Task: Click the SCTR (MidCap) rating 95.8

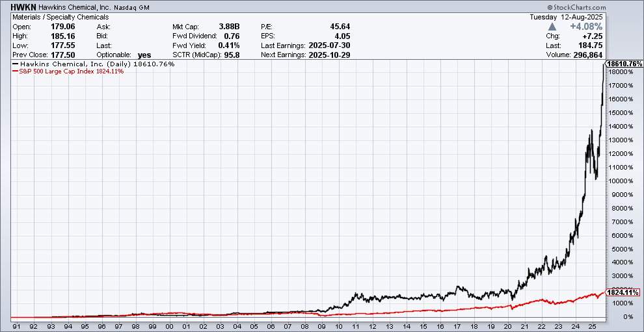Action: tap(230, 55)
